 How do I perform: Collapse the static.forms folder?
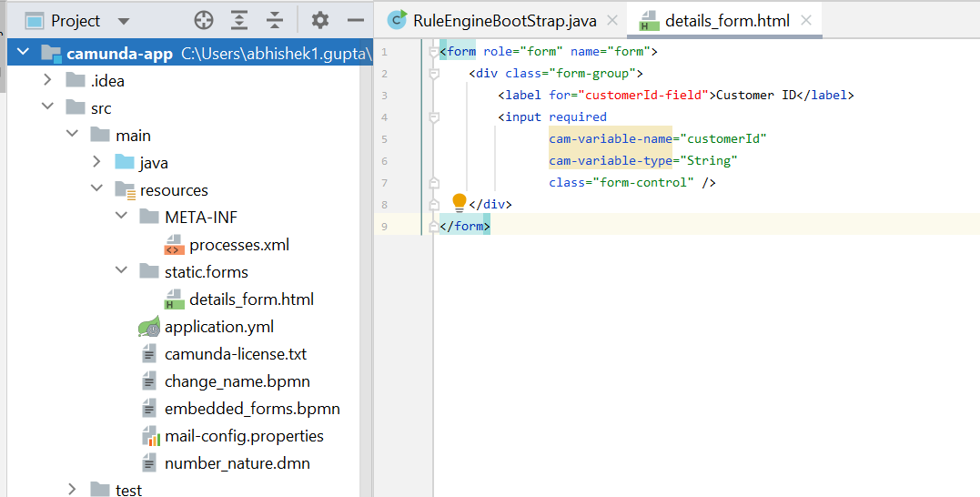[122, 270]
